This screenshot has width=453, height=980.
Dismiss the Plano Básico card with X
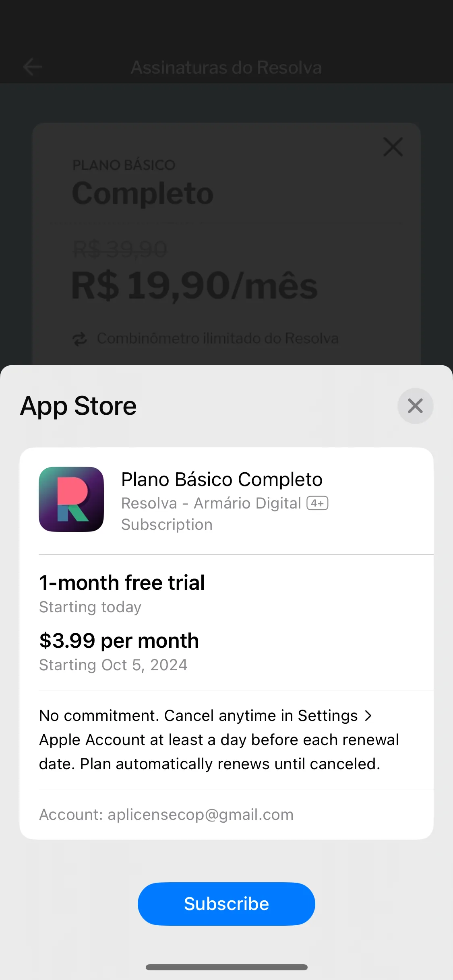point(393,147)
